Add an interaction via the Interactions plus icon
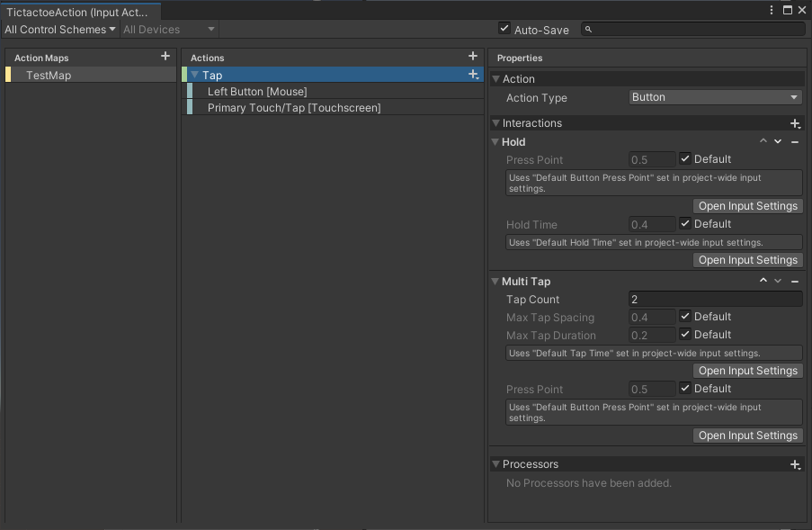This screenshot has height=530, width=812. pos(795,122)
